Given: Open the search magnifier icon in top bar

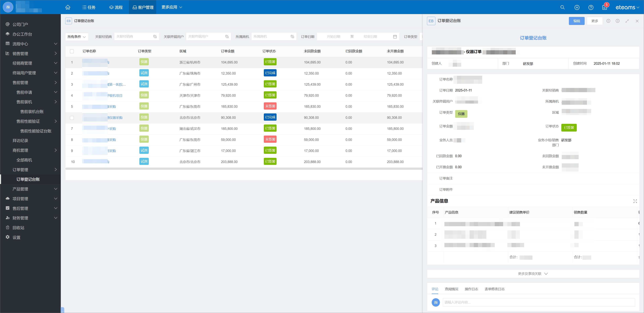Looking at the screenshot, I should point(562,7).
